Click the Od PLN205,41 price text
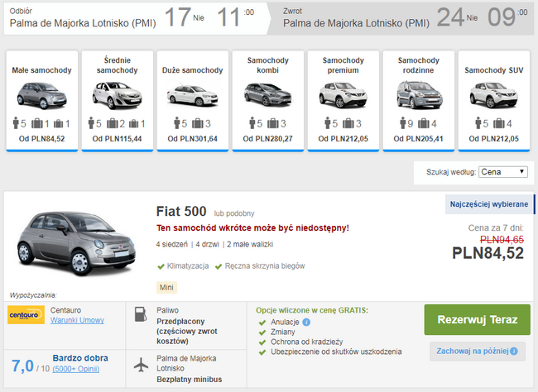The image size is (538, 392). (418, 139)
